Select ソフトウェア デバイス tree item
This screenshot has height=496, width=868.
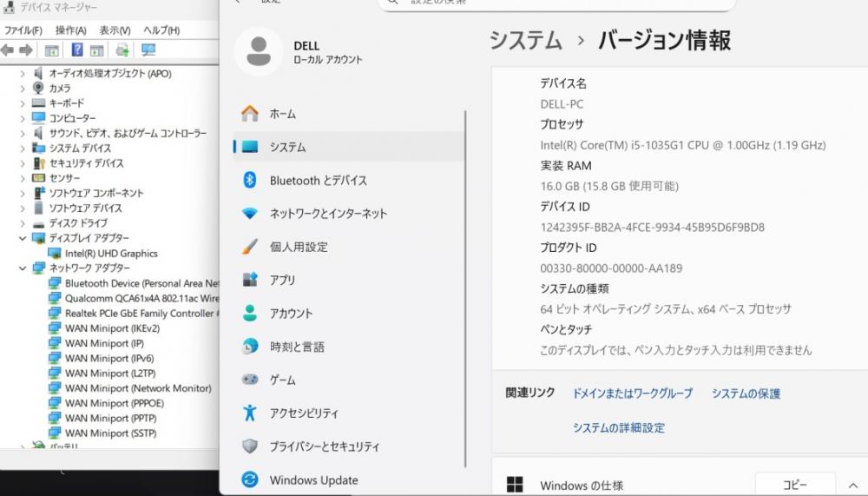pos(85,208)
